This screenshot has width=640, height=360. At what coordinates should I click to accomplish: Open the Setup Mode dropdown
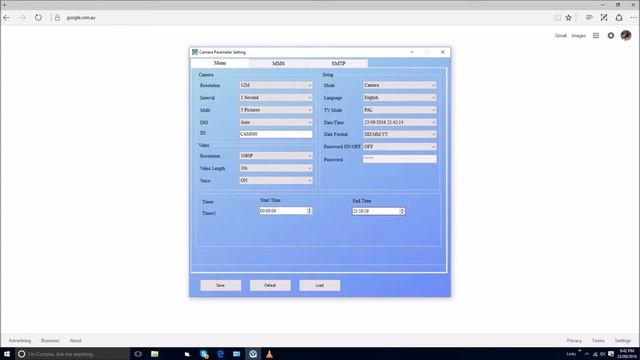[x=400, y=85]
